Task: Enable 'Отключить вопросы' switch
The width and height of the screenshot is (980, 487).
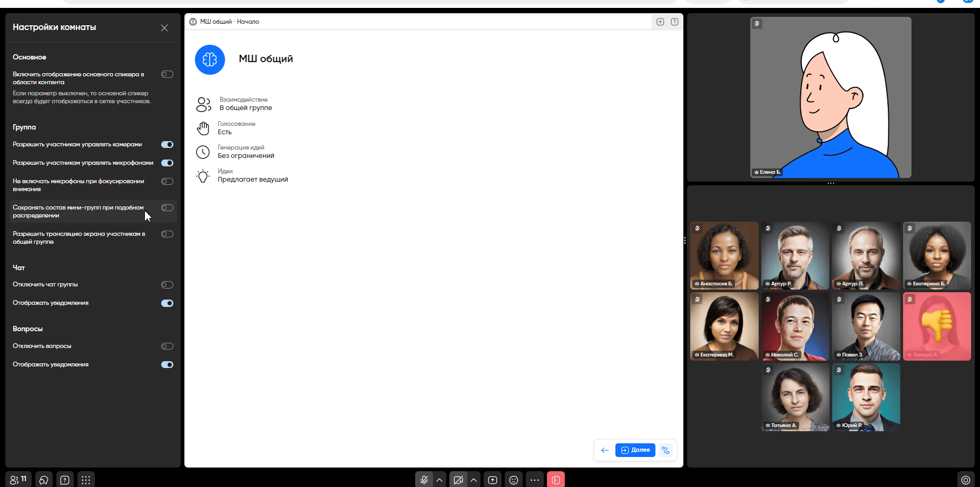Action: [x=167, y=346]
